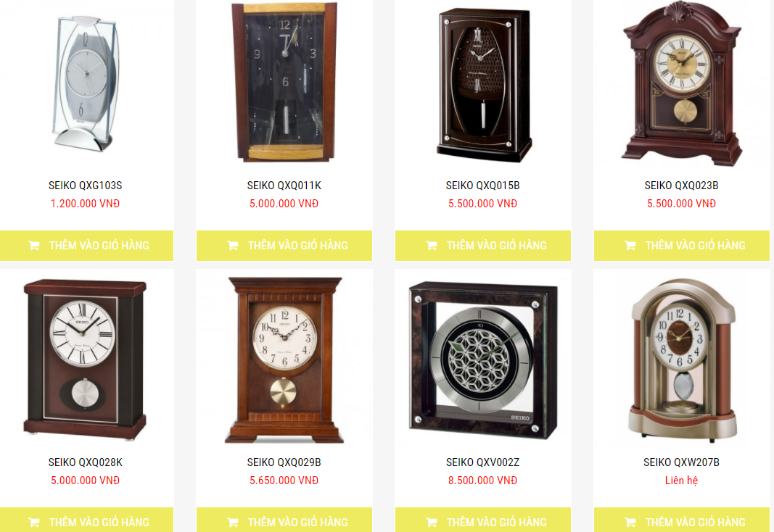Click cart icon under SEIKO QXG103S
Viewport: 774px width, 532px height.
click(34, 246)
